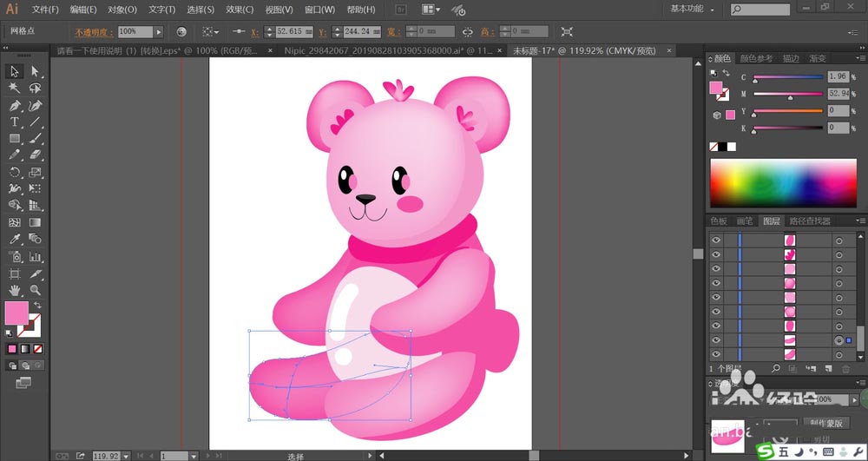Image resolution: width=868 pixels, height=461 pixels.
Task: Toggle visibility of fifth layer row
Action: (716, 298)
